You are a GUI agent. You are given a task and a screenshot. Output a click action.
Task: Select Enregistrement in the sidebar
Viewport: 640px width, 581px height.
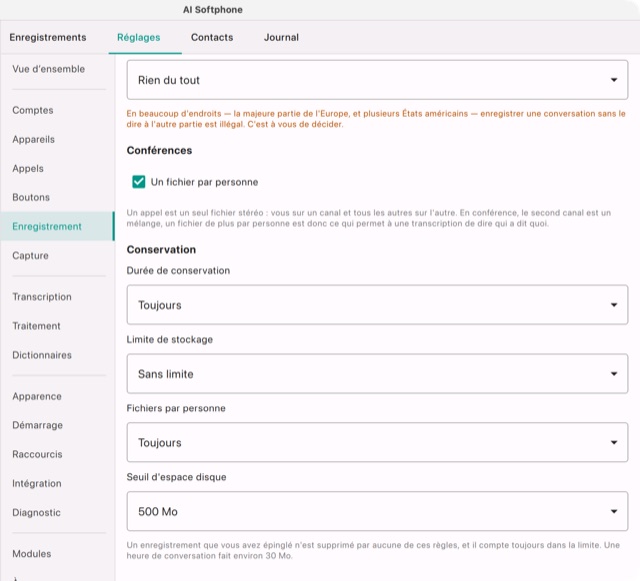[57, 226]
